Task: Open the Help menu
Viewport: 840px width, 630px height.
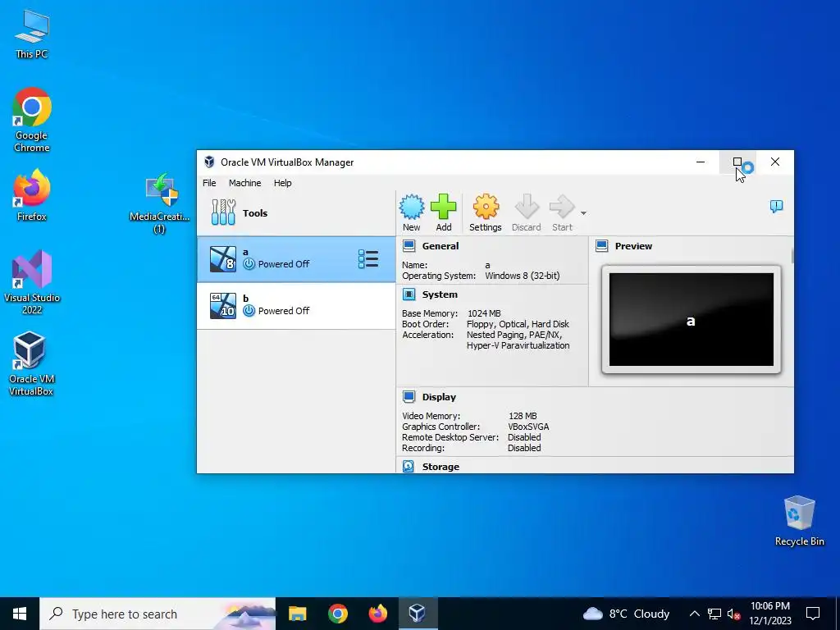Action: 283,183
